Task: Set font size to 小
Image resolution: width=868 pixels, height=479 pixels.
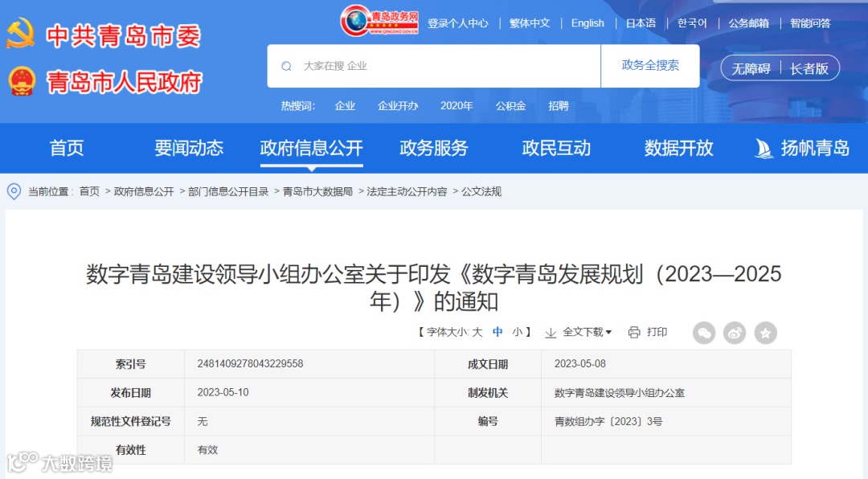Action: pos(518,332)
